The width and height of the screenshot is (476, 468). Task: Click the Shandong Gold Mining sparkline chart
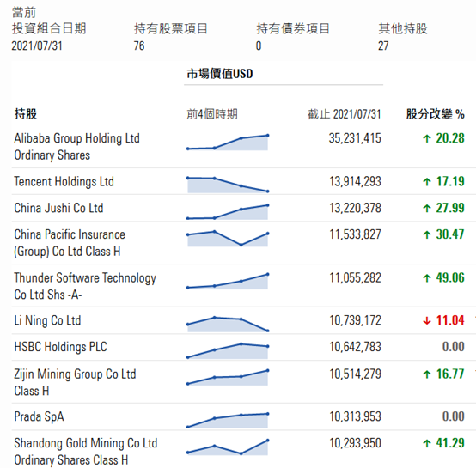click(x=228, y=447)
